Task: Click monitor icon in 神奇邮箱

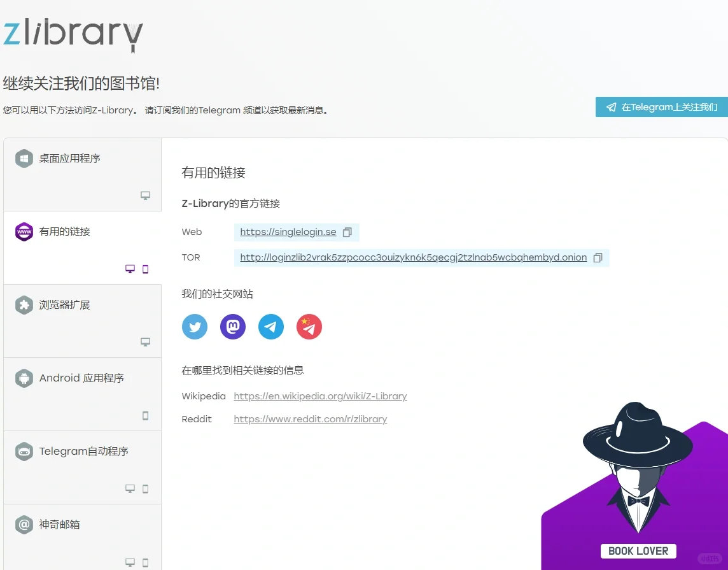Action: (x=130, y=562)
